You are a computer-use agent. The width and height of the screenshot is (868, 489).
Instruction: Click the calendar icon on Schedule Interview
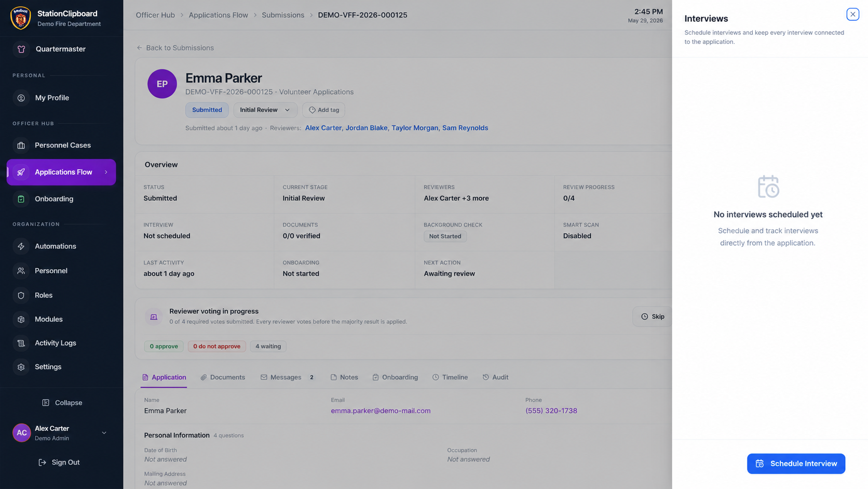pos(759,464)
